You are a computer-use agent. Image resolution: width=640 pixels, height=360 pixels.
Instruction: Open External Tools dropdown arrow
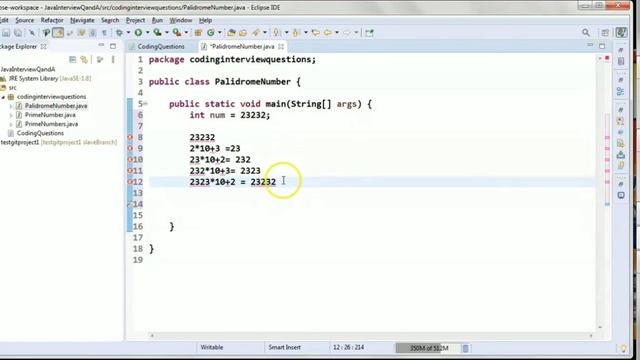(x=186, y=33)
